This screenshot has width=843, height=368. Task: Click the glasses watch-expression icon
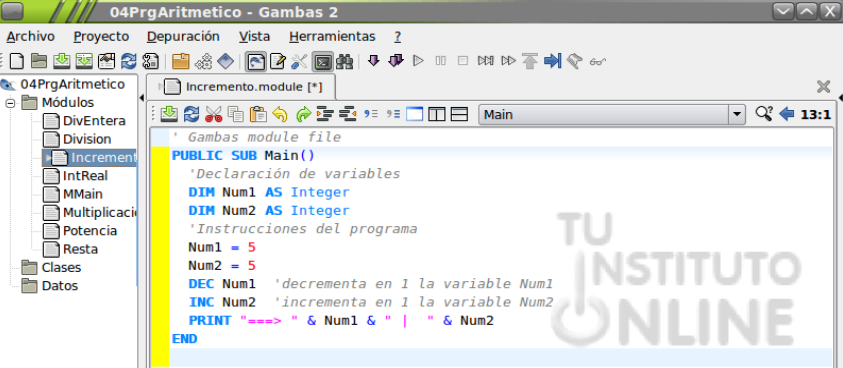click(x=597, y=62)
